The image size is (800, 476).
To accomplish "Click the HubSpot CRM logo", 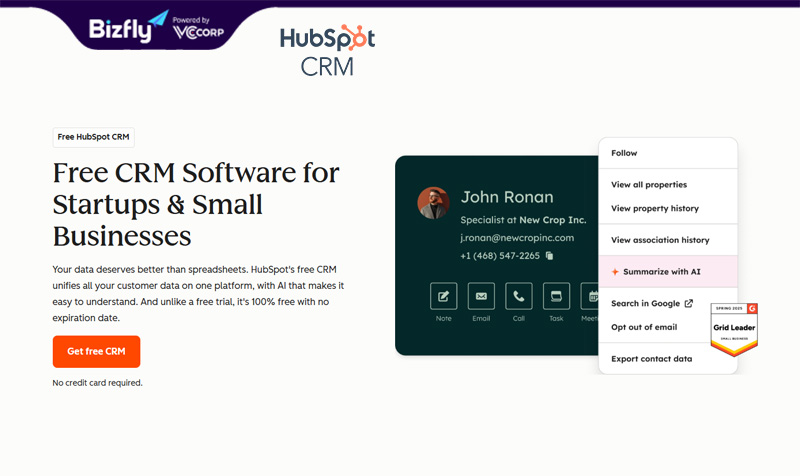I will pyautogui.click(x=327, y=51).
